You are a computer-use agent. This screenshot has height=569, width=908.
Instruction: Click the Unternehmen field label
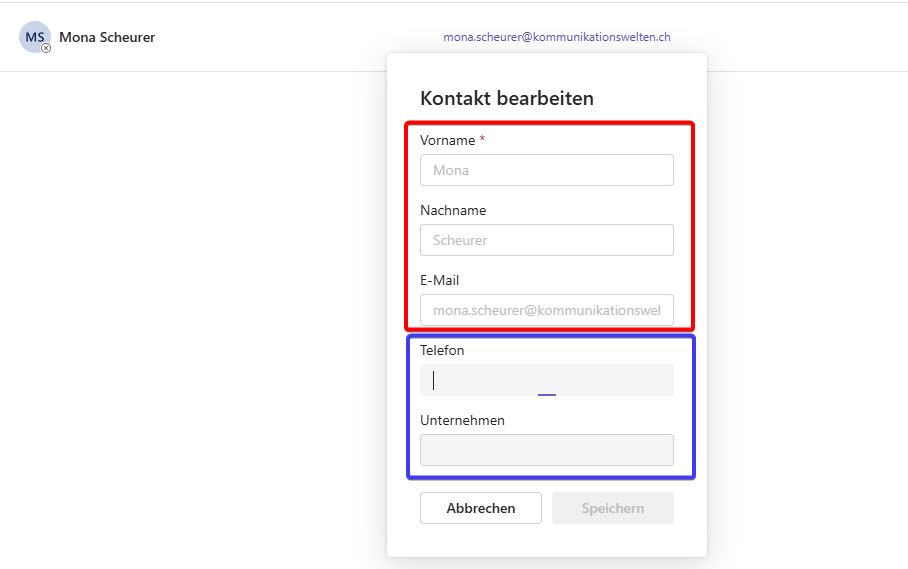click(462, 420)
